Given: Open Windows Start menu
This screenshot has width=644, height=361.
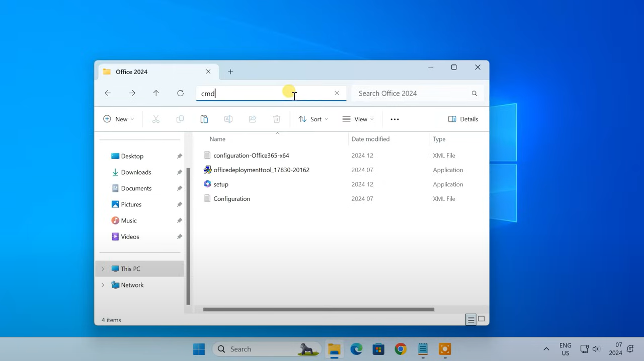Looking at the screenshot, I should pos(199,349).
